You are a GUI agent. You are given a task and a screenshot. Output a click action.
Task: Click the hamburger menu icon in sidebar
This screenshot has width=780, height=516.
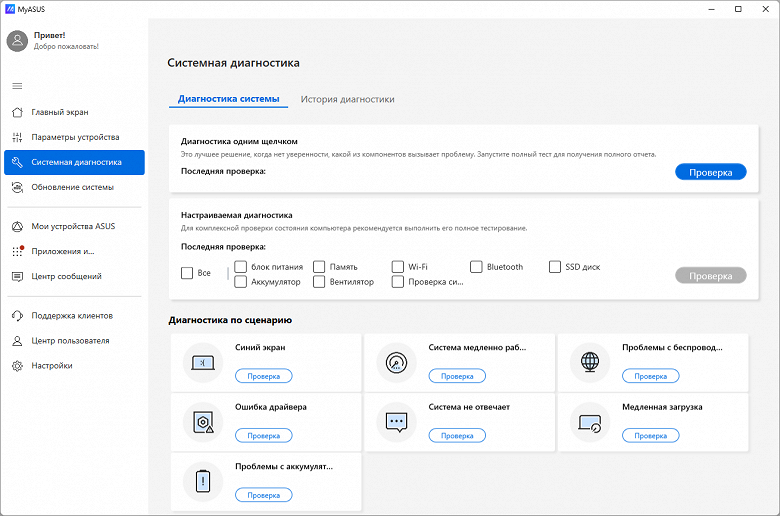[17, 86]
